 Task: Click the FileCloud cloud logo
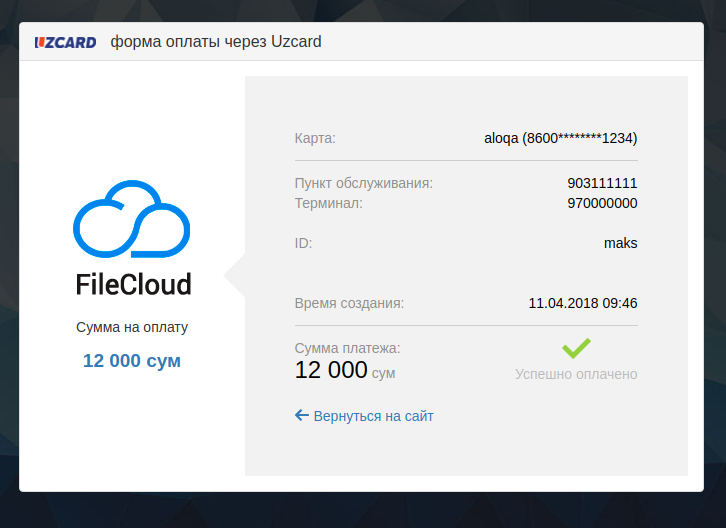pyautogui.click(x=132, y=220)
